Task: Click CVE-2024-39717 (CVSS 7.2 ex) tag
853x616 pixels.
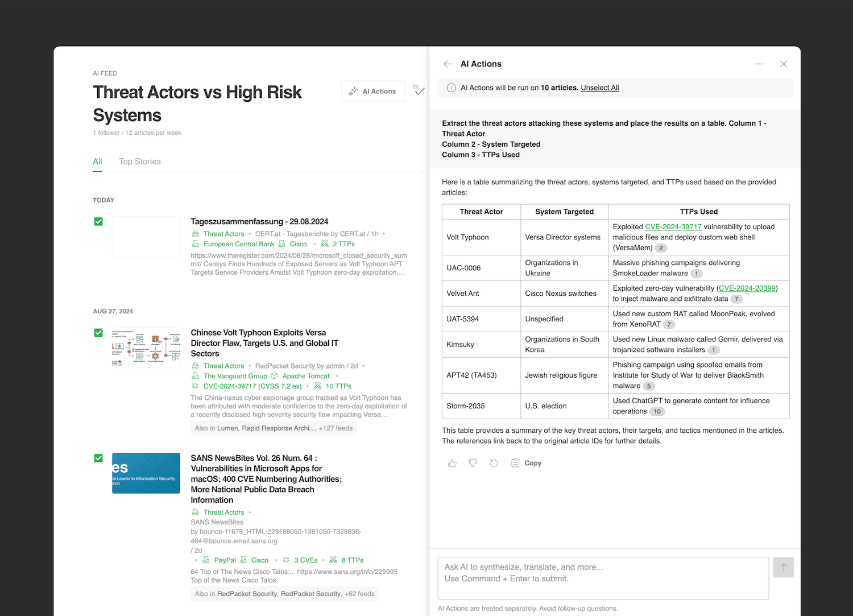Action: coord(252,386)
